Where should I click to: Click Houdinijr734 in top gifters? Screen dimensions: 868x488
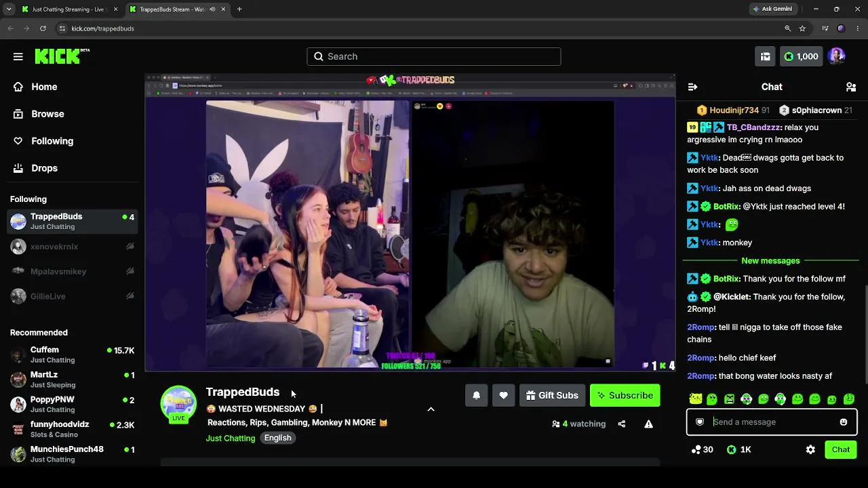[734, 110]
